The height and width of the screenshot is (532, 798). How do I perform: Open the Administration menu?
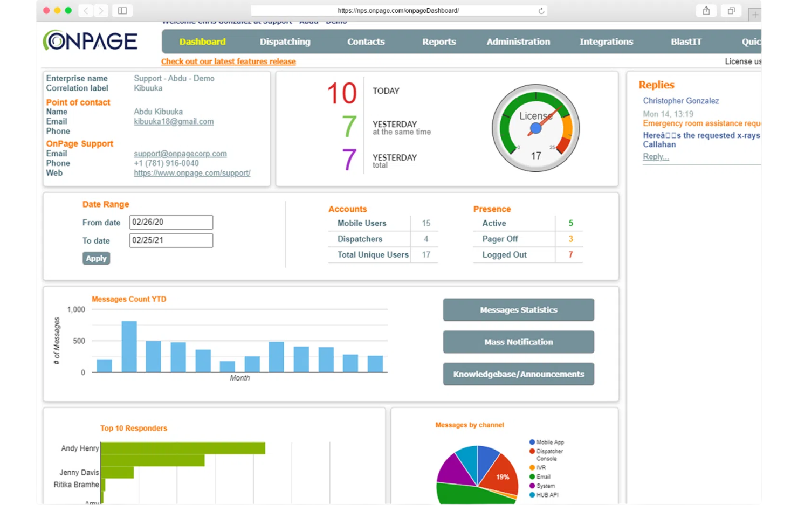pyautogui.click(x=518, y=42)
